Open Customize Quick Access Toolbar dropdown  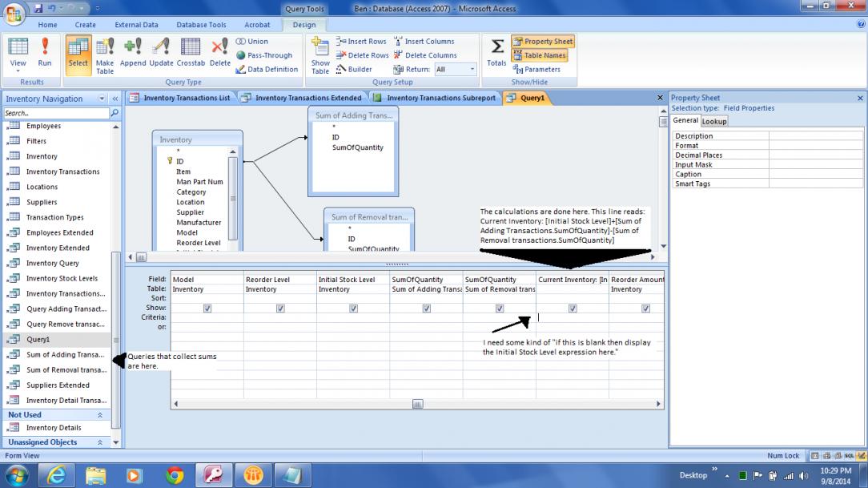click(x=98, y=8)
